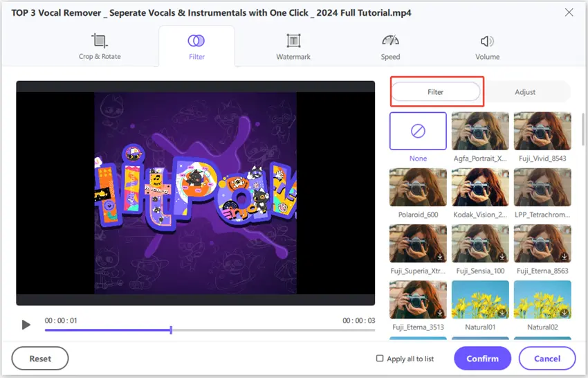Click download icon on Fuji_Superia_Xtra thumbnail

tap(440, 257)
